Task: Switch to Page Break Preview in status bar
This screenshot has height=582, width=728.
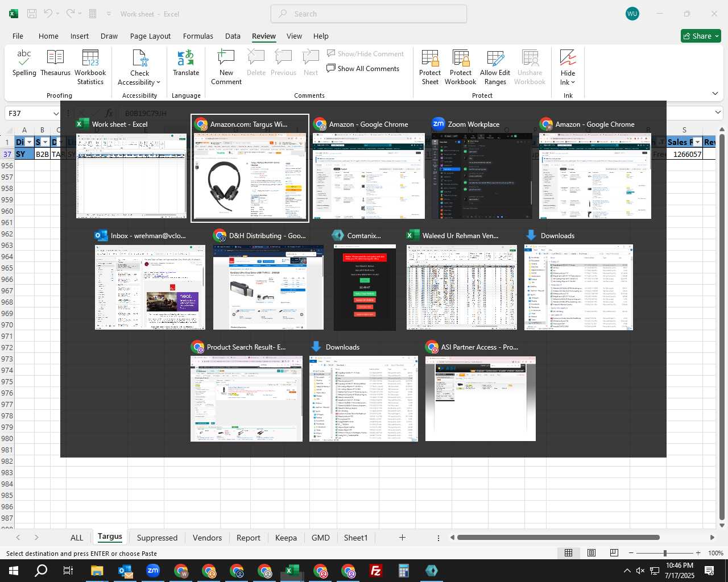Action: tap(614, 553)
